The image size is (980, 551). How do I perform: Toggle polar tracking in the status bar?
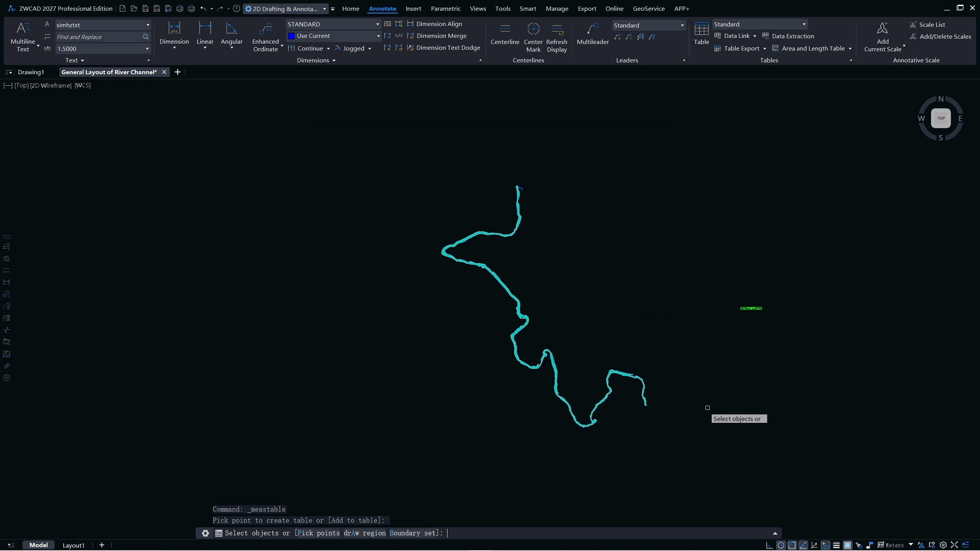click(781, 545)
